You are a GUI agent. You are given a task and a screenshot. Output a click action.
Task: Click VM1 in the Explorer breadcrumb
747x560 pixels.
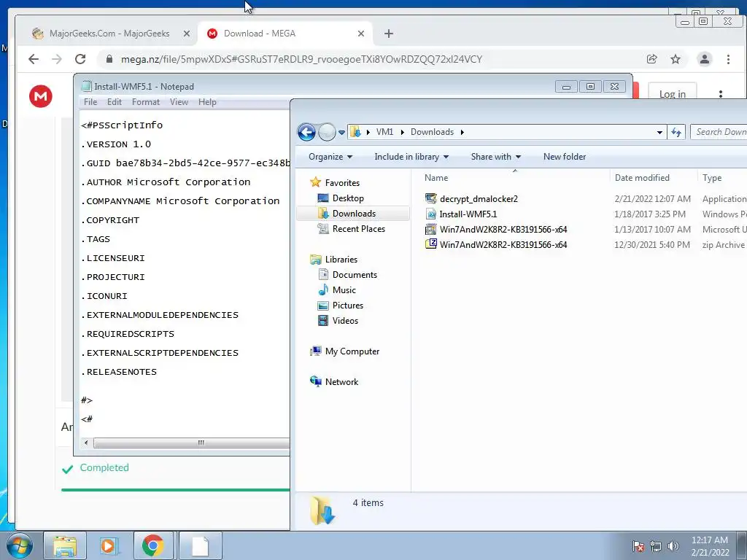(x=384, y=132)
